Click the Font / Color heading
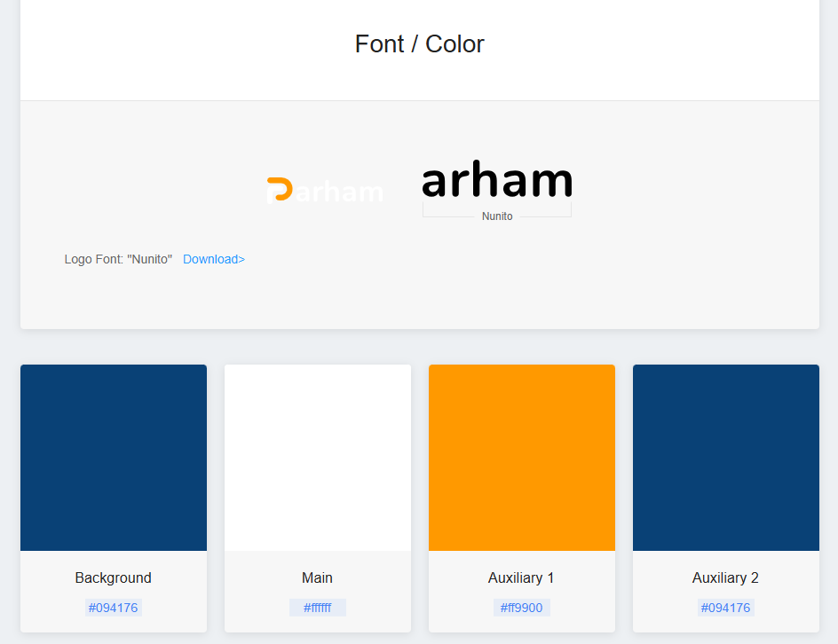The image size is (838, 644). coord(420,43)
